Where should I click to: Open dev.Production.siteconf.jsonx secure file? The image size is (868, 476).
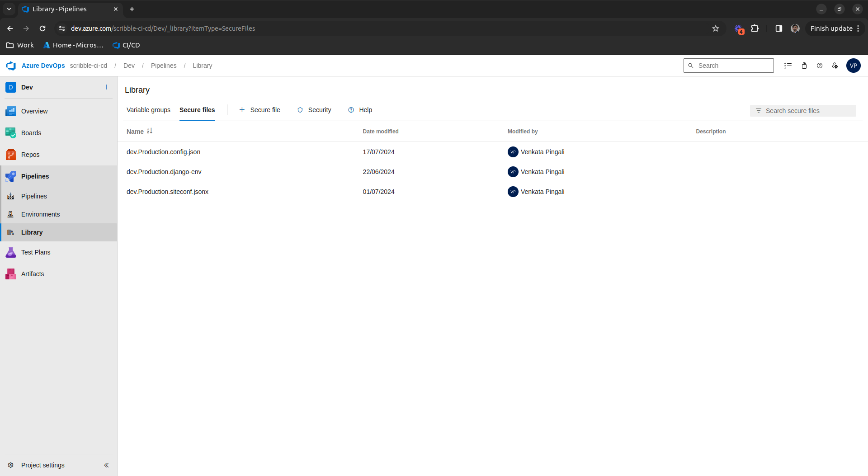click(168, 192)
